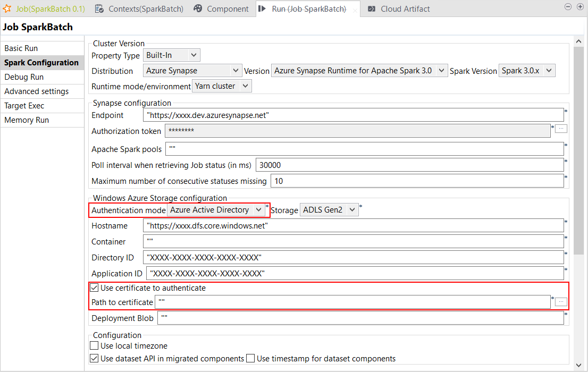Viewport: 588px width, 372px height.
Task: Enable Use local timezone checkbox
Action: [95, 346]
